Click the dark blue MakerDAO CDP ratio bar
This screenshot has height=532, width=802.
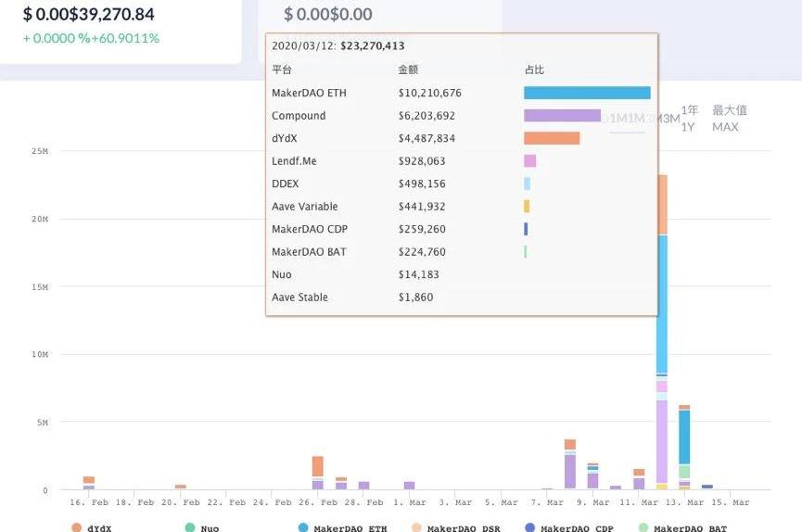[x=526, y=229]
